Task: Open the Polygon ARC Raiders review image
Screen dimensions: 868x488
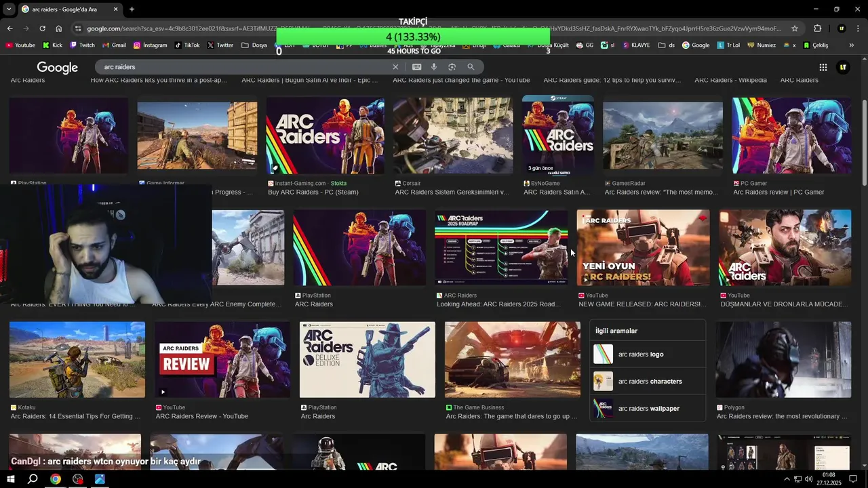Action: 784,360
